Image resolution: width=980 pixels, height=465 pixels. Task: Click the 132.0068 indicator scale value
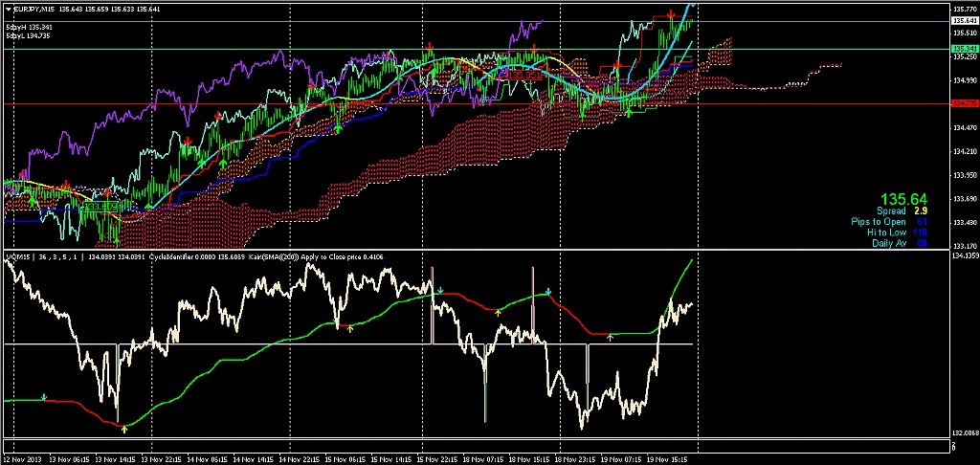(965, 432)
